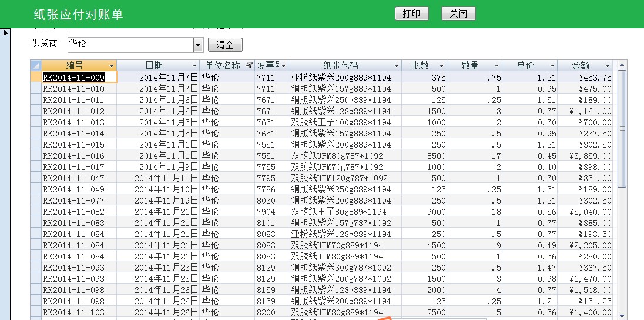Click the date 2014年11月9日
644x320 pixels.
tap(159, 167)
